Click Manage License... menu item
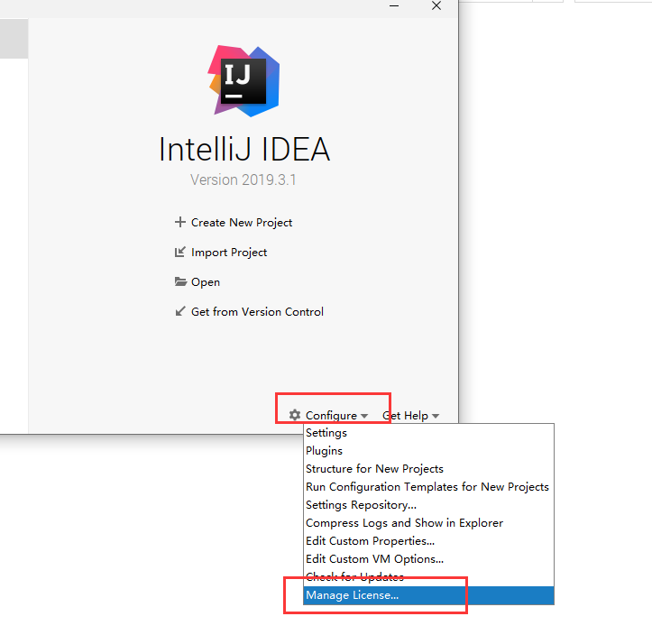The height and width of the screenshot is (644, 652). [x=428, y=595]
